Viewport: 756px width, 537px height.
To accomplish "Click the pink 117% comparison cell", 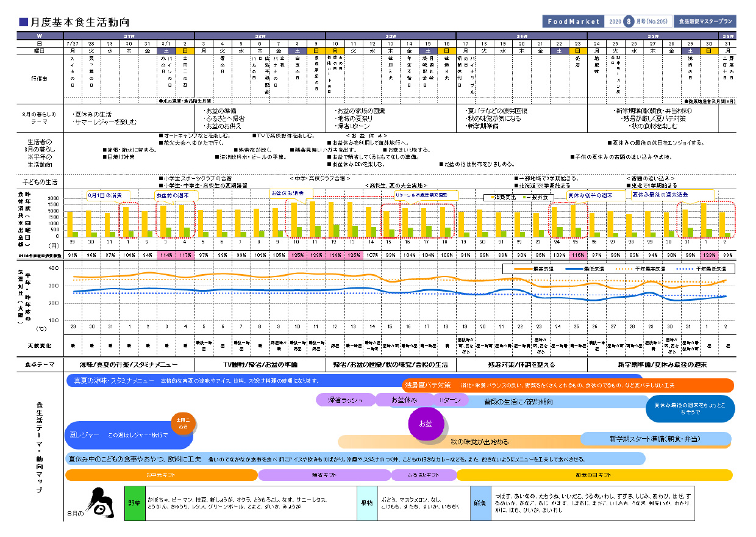I will pos(185,254).
